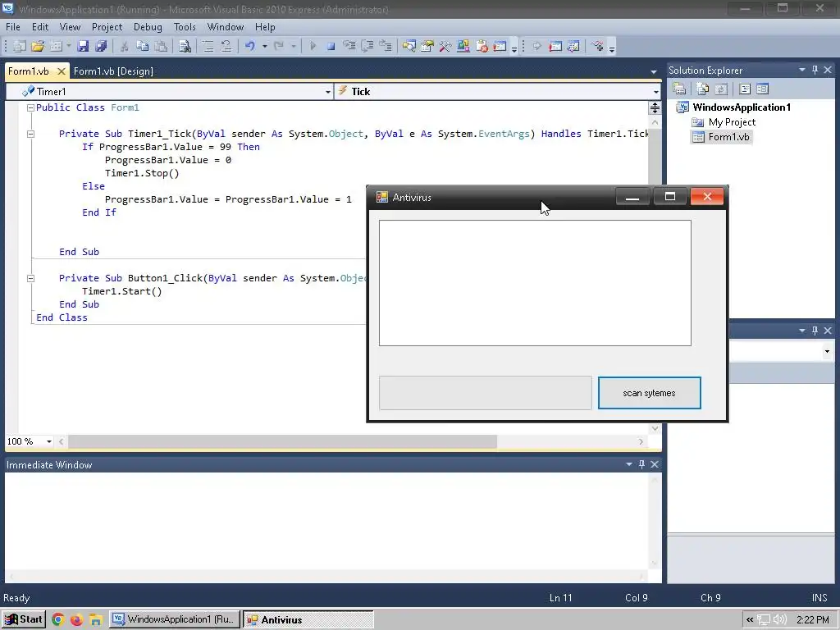This screenshot has width=840, height=630.
Task: Collapse the Timer1_Tick sub outline
Action: (30, 134)
